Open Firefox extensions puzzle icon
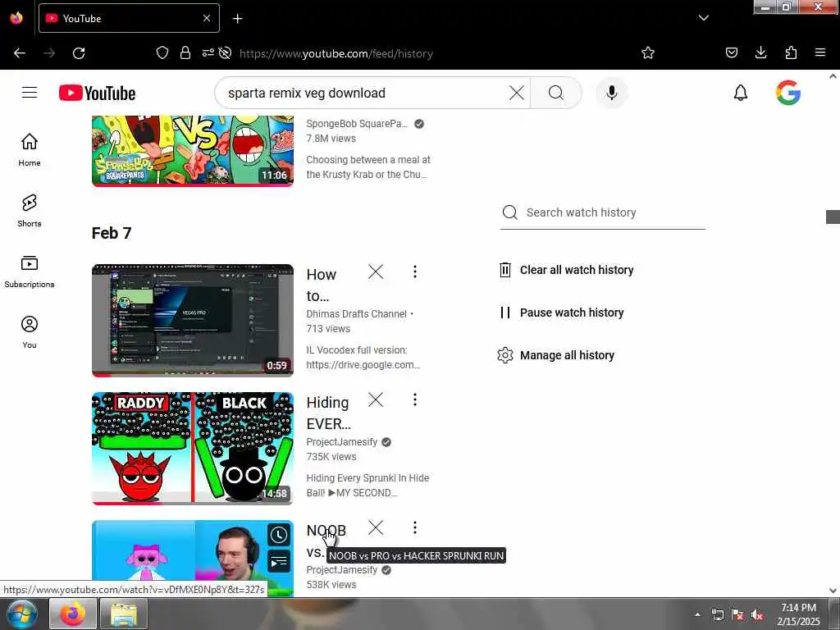The image size is (840, 630). 791,52
